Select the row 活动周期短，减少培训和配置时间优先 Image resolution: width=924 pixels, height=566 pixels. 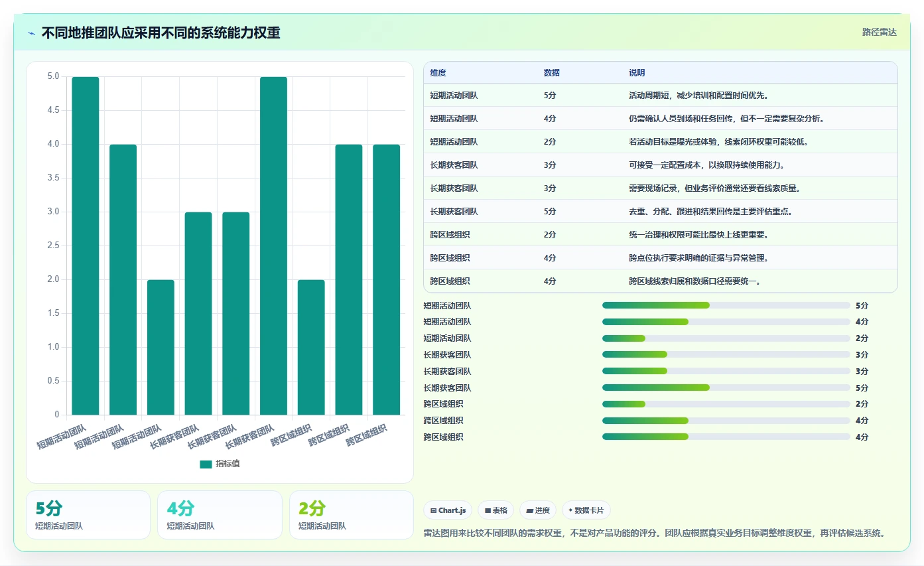(x=660, y=95)
